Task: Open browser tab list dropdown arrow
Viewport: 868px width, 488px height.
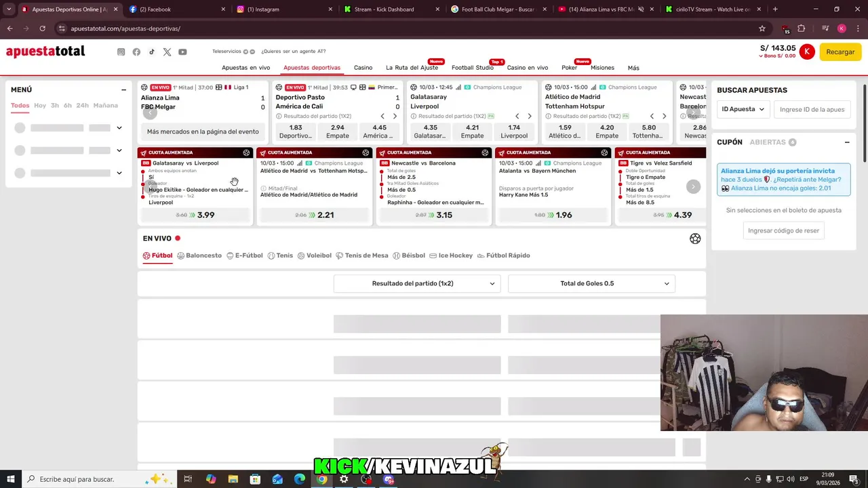Action: pos(9,9)
